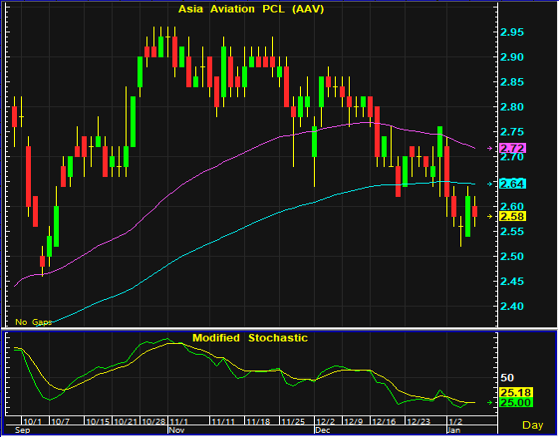The image size is (559, 437).
Task: Click the cyan 2.64 moving average label
Action: coord(512,184)
